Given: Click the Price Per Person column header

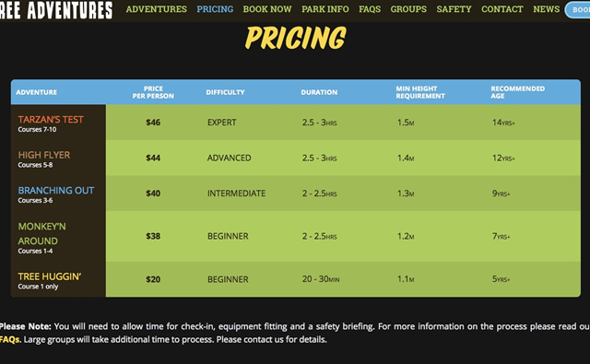Looking at the screenshot, I should tap(153, 92).
